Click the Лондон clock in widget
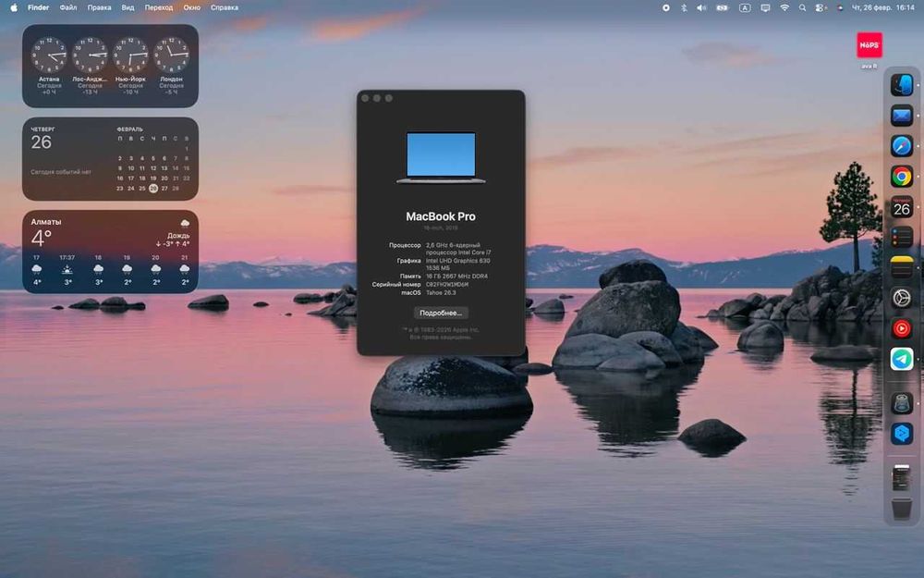924x578 pixels. point(172,55)
